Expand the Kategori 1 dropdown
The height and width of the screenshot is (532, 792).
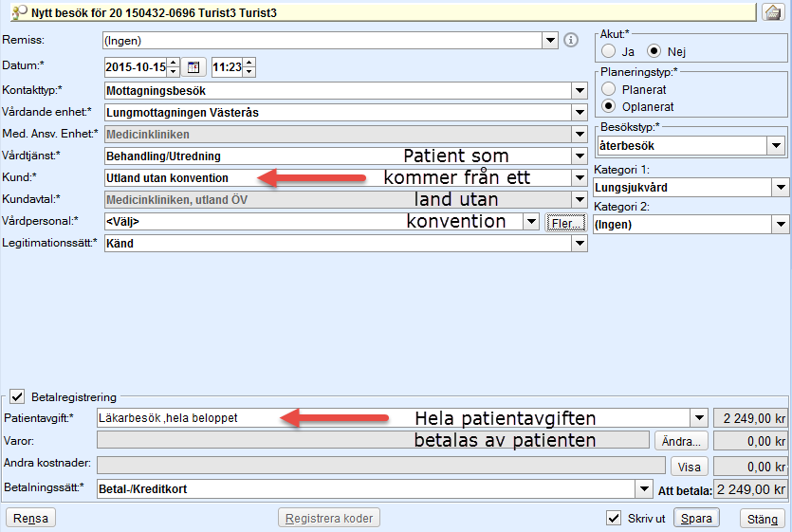point(781,188)
